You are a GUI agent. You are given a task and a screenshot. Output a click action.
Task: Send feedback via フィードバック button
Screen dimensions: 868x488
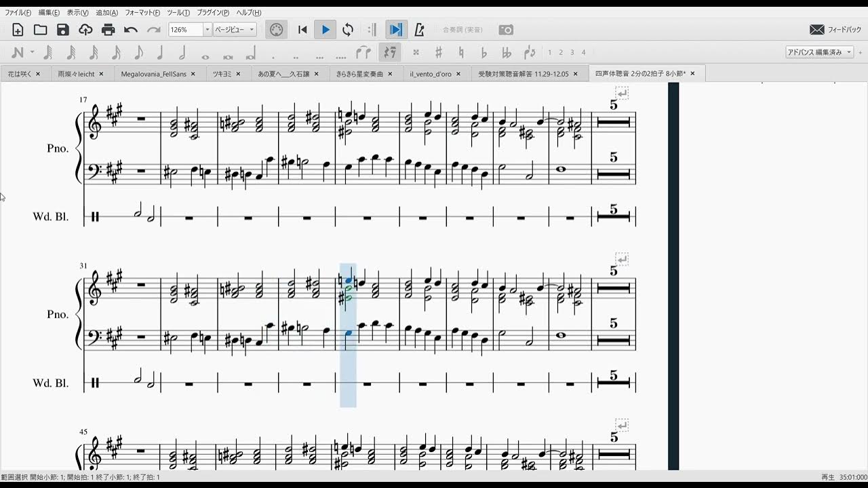point(835,30)
